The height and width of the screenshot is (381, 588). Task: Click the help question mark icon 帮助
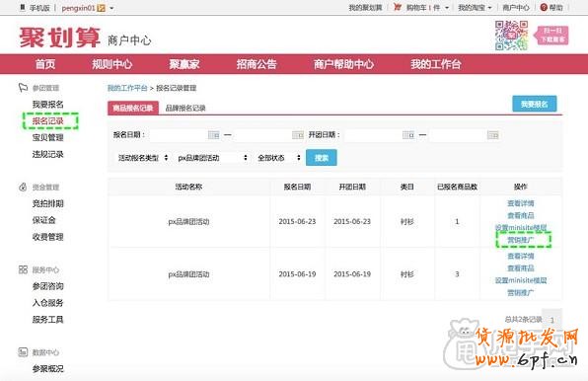coord(544,7)
